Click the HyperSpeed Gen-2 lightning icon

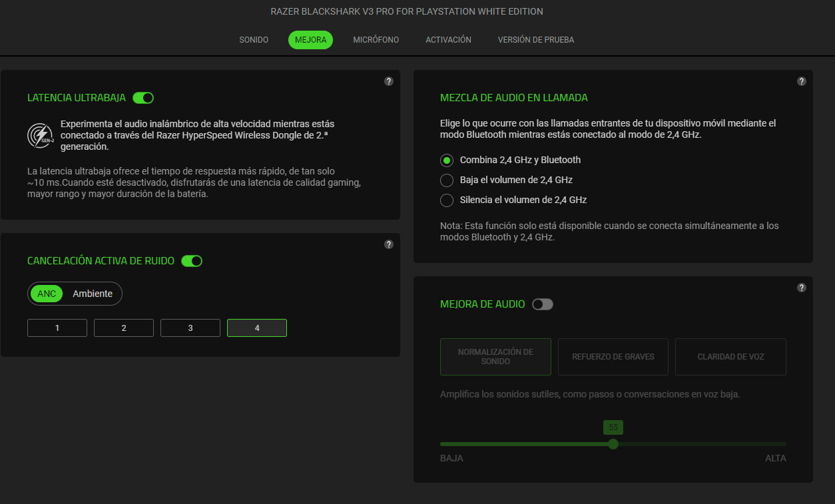pyautogui.click(x=40, y=135)
